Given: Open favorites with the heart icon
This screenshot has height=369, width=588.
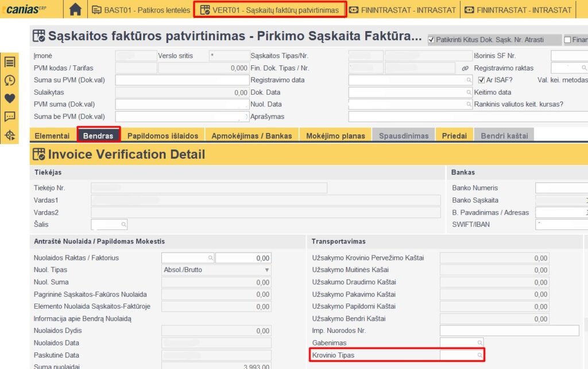Looking at the screenshot, I should click(10, 98).
